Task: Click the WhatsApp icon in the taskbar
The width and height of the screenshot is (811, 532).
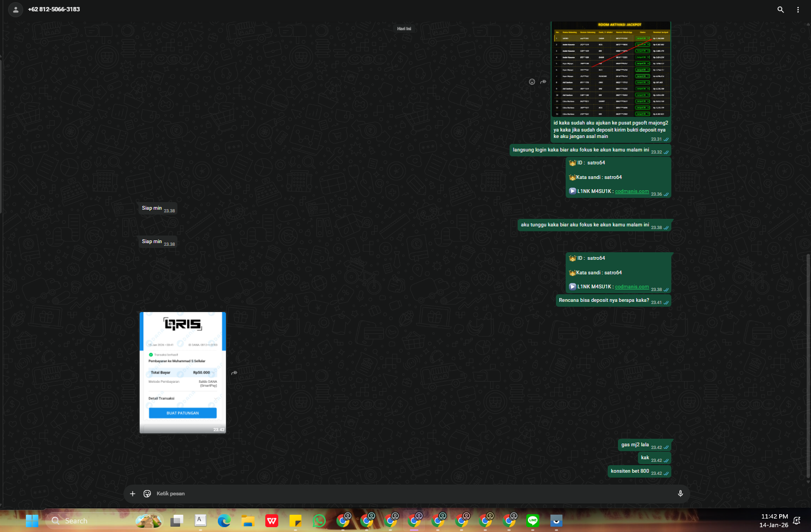Action: tap(319, 521)
